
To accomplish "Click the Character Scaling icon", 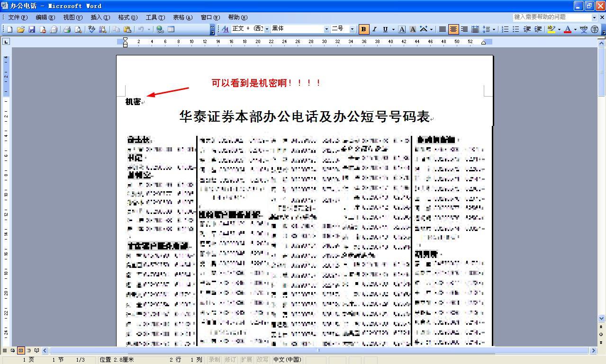I will (423, 29).
